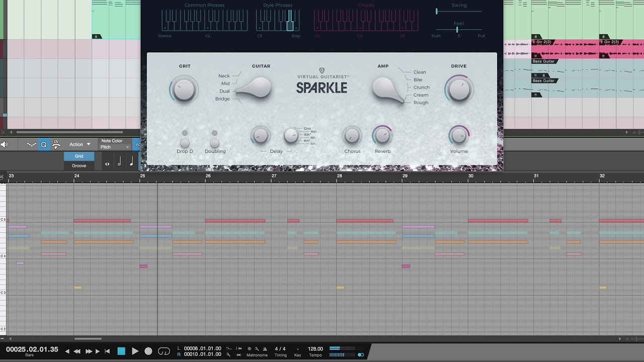The image size is (644, 362).
Task: Click the Rewind transport button
Action: coord(77,351)
